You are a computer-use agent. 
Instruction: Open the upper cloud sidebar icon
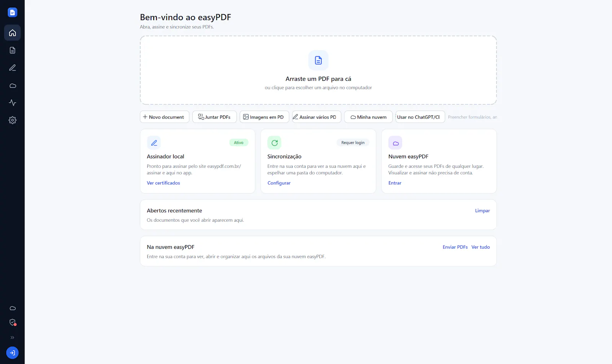click(12, 86)
